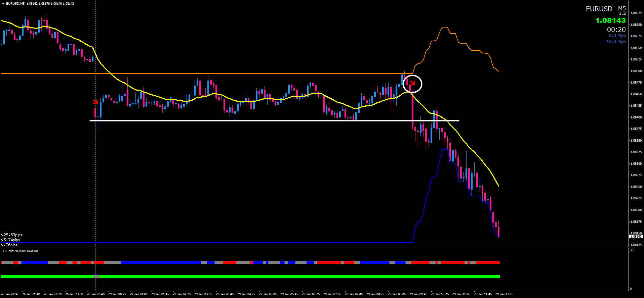644x298 pixels.
Task: Click 29 Jan 01:45 on the time axis
Action: [160, 294]
